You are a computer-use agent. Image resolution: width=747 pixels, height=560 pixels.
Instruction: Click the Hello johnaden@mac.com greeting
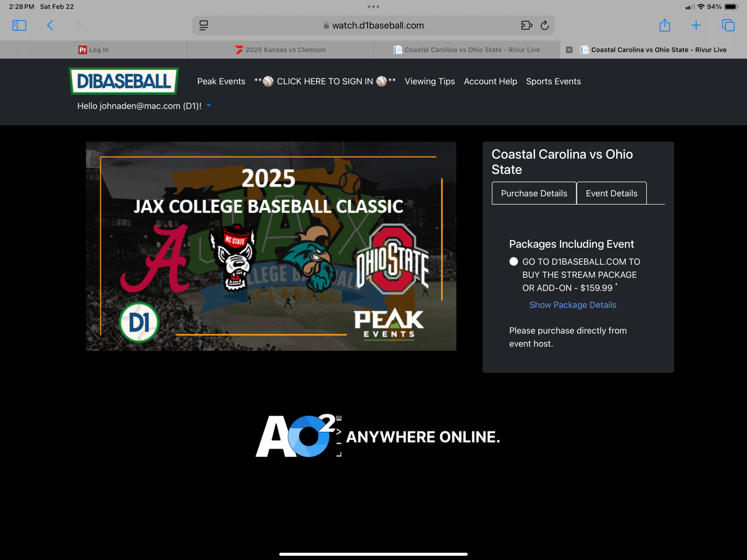pos(139,106)
